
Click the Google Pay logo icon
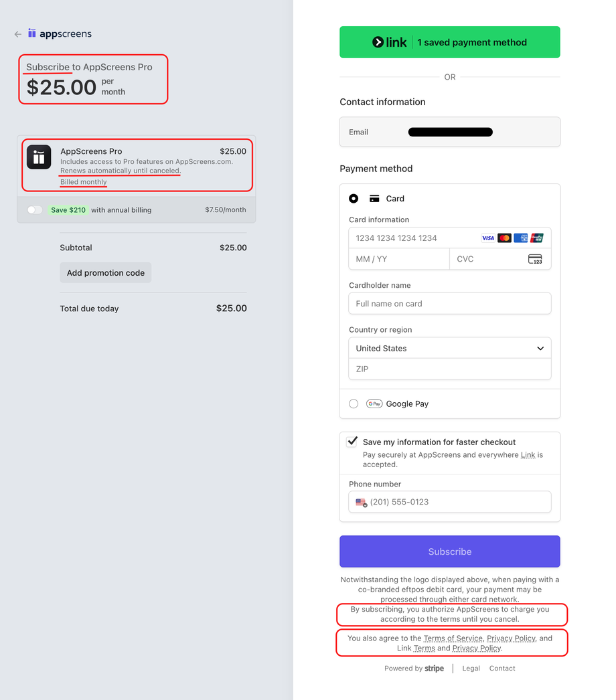click(x=374, y=404)
